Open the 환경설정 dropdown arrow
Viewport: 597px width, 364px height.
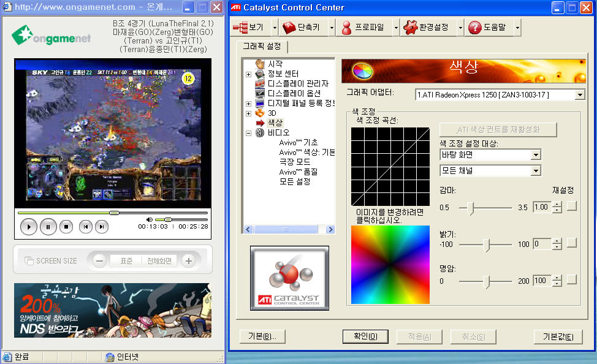click(460, 28)
